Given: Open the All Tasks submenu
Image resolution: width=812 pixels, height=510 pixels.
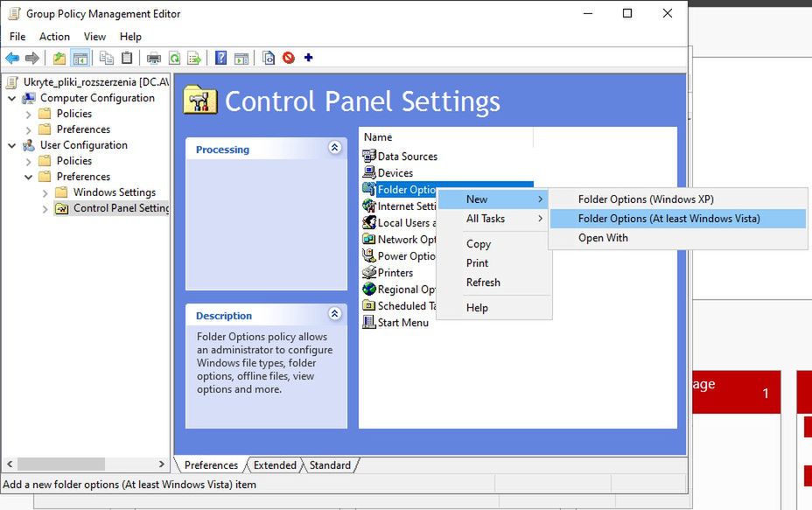Looking at the screenshot, I should (x=494, y=219).
